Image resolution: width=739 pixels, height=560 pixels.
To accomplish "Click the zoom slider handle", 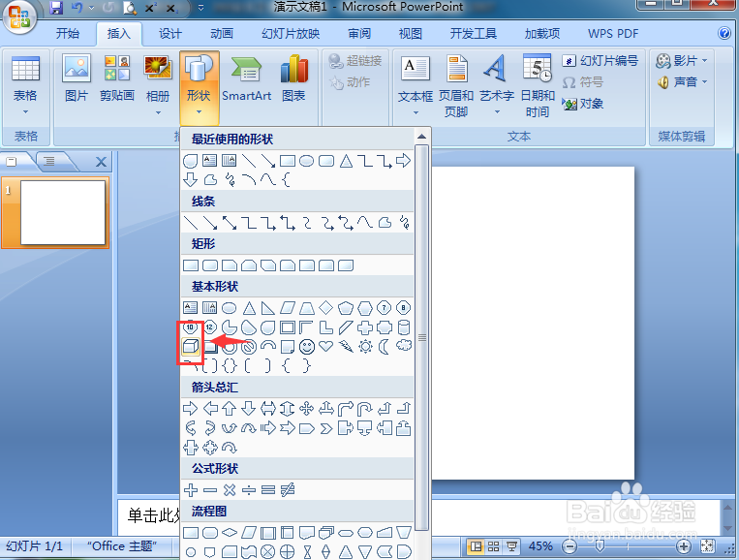I will pyautogui.click(x=600, y=545).
